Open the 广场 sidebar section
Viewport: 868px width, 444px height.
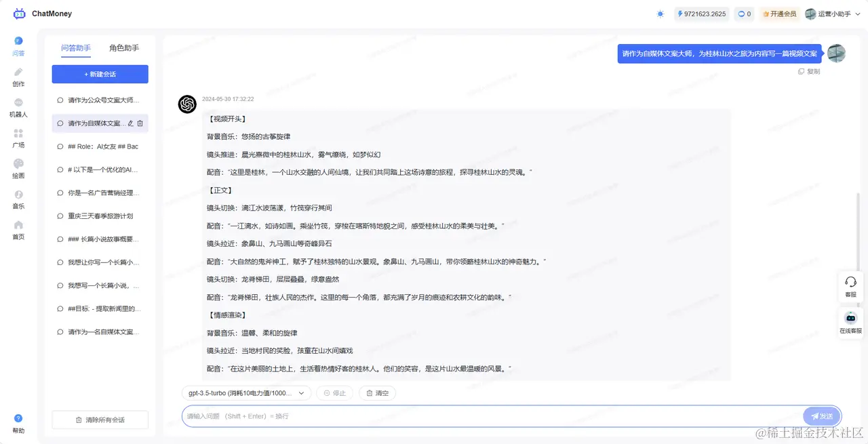18,138
